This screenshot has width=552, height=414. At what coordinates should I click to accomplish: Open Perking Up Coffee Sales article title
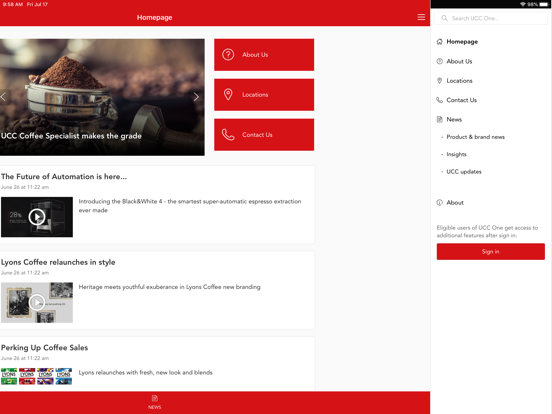pos(44,348)
